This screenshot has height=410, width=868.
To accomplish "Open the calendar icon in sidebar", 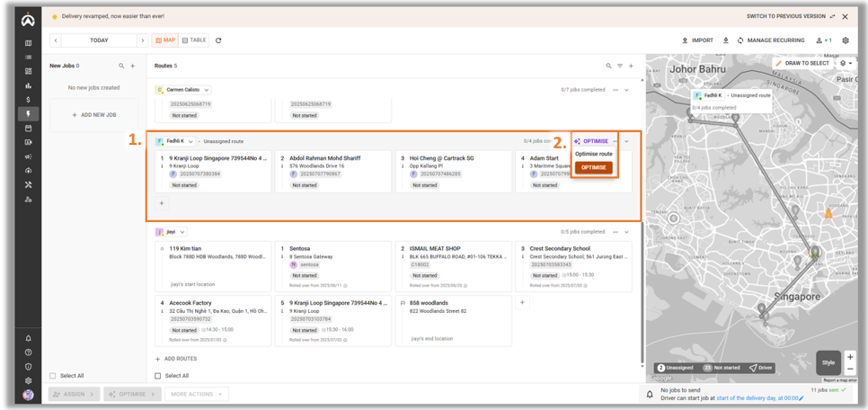I will click(28, 128).
